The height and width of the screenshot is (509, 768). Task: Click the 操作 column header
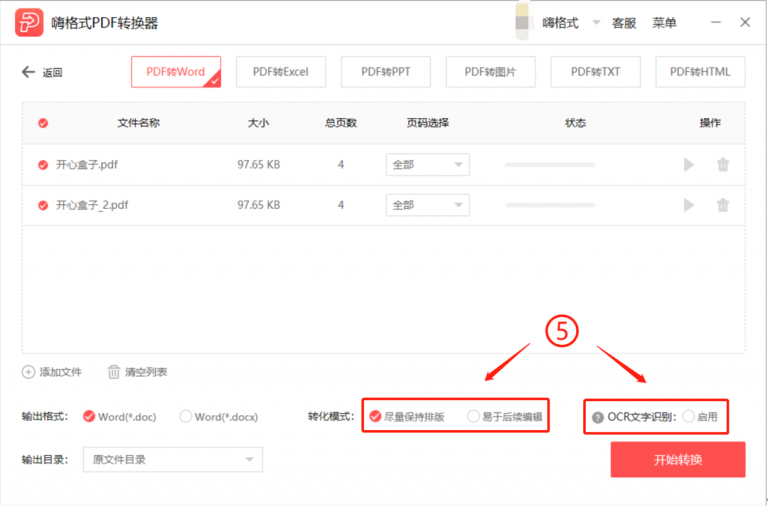710,123
